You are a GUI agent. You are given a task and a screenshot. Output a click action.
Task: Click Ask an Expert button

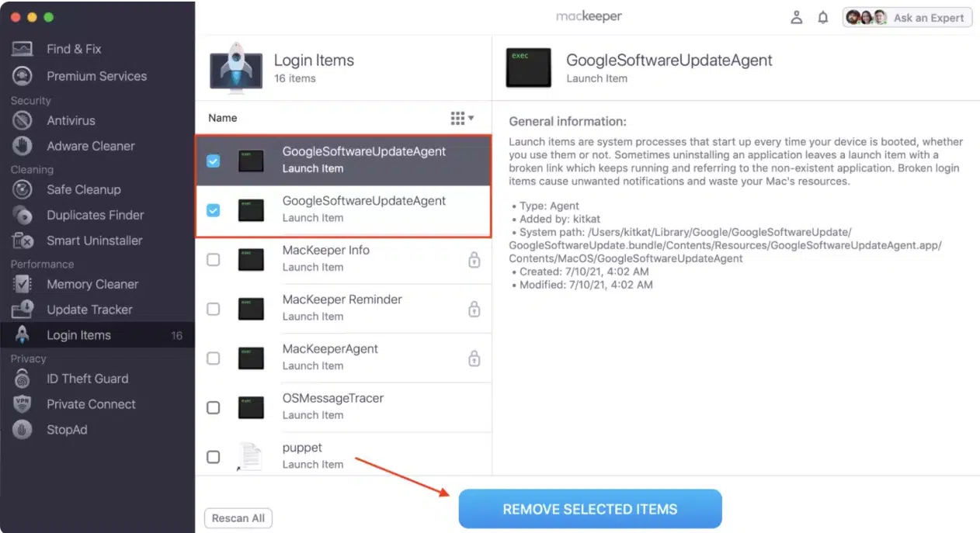(907, 17)
